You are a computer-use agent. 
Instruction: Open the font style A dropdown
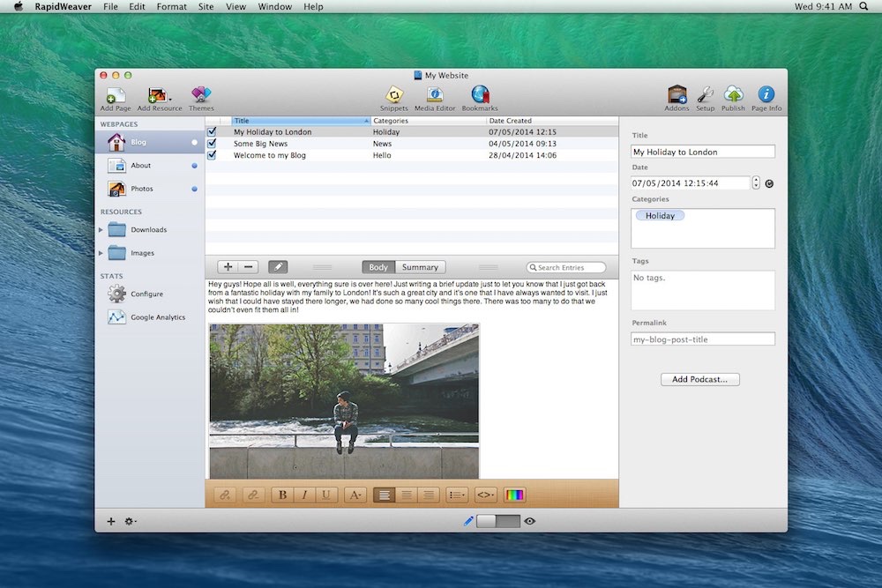click(x=355, y=495)
